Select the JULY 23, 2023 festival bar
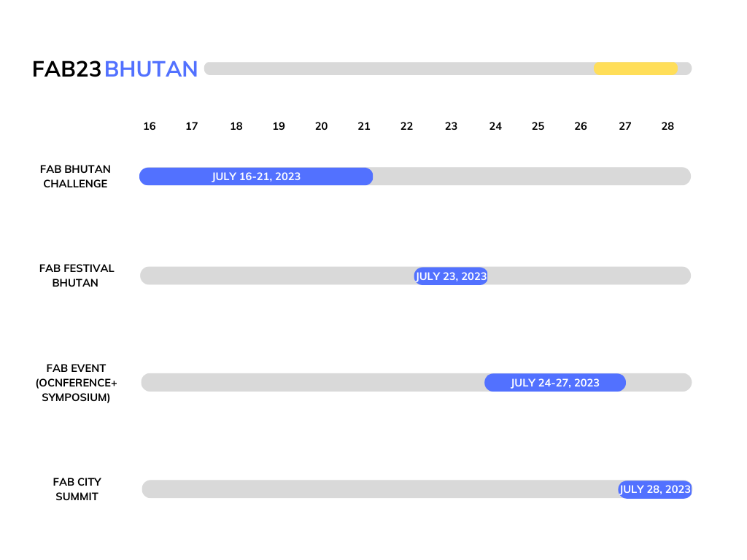Screen dimensions: 747x560 click(x=451, y=276)
